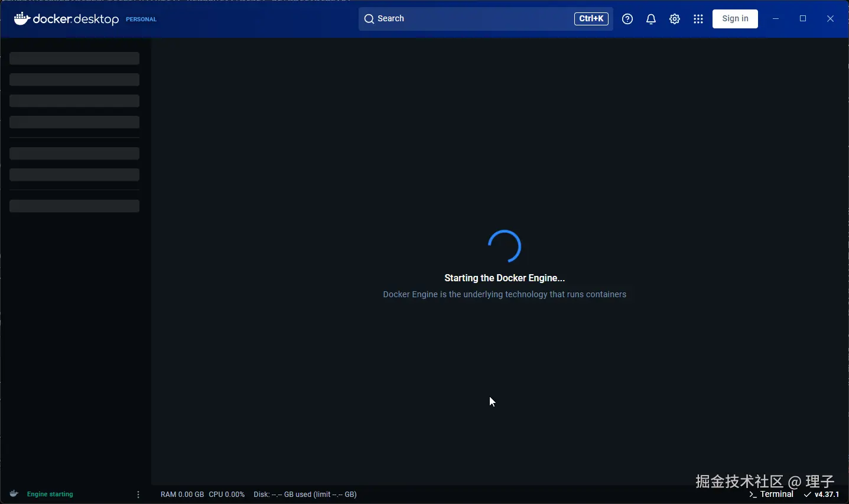Open Settings gear icon

point(675,19)
